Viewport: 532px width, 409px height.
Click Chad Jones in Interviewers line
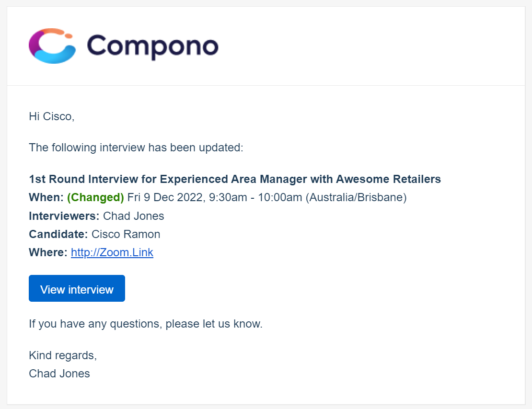(134, 216)
